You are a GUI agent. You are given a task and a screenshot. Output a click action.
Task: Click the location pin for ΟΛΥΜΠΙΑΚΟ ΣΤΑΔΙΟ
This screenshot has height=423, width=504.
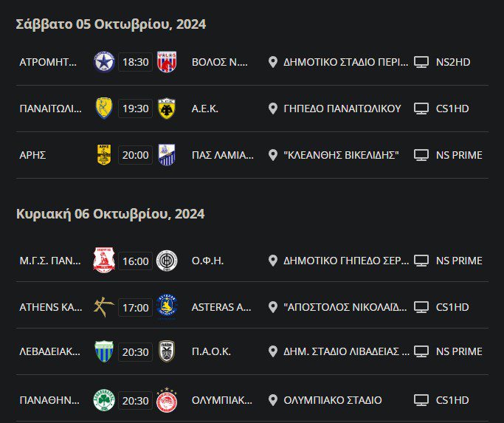click(x=273, y=400)
